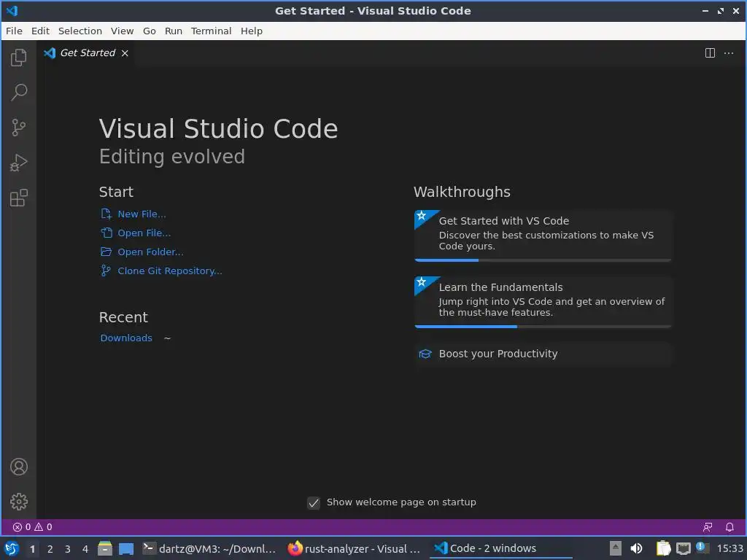Open Boost your Productivity walkthrough

[543, 354]
